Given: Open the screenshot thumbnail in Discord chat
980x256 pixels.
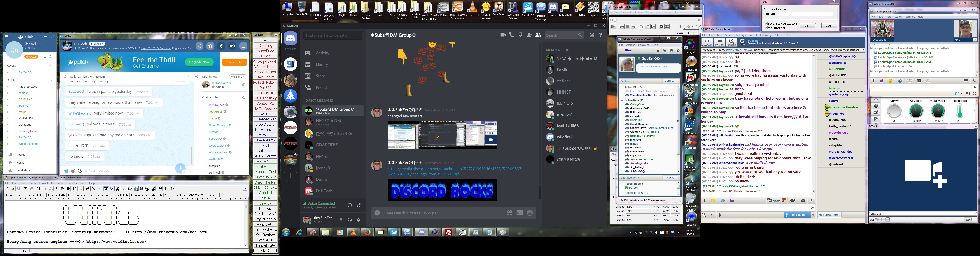Looking at the screenshot, I should click(442, 135).
